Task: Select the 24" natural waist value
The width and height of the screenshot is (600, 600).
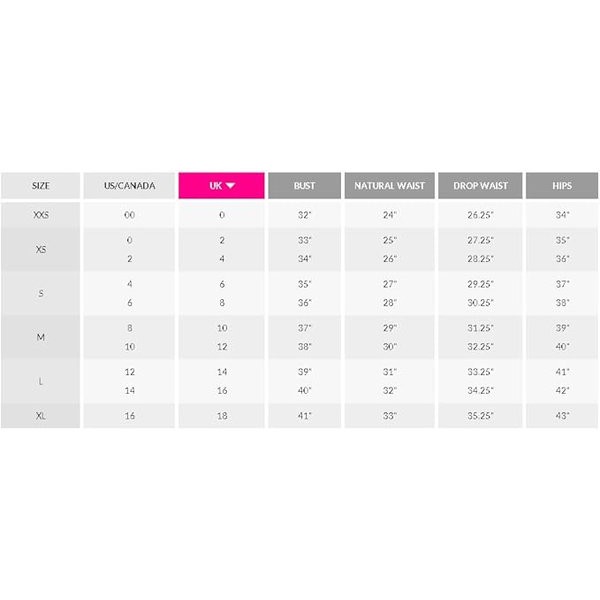Action: click(x=389, y=215)
